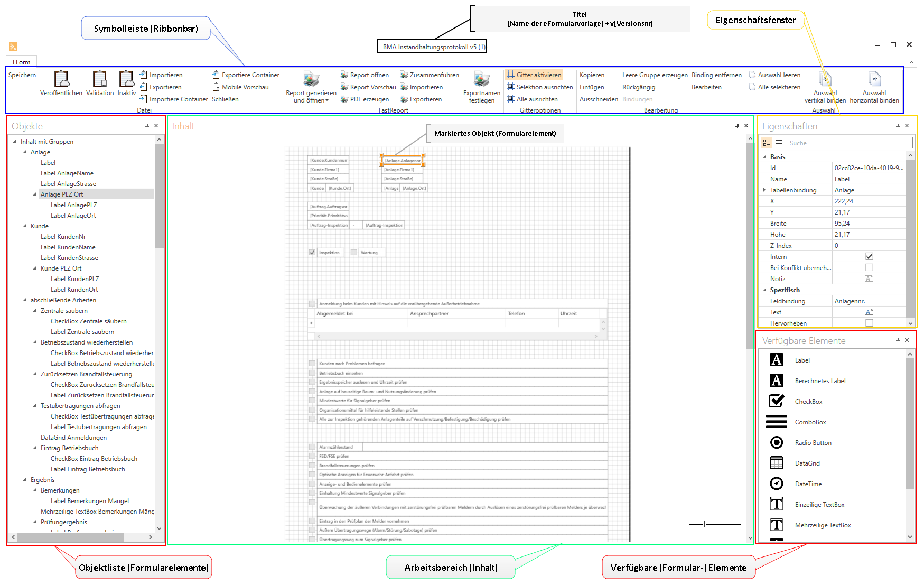Select Label in Verfügbare Elemente
This screenshot has height=585, width=924.
[802, 360]
